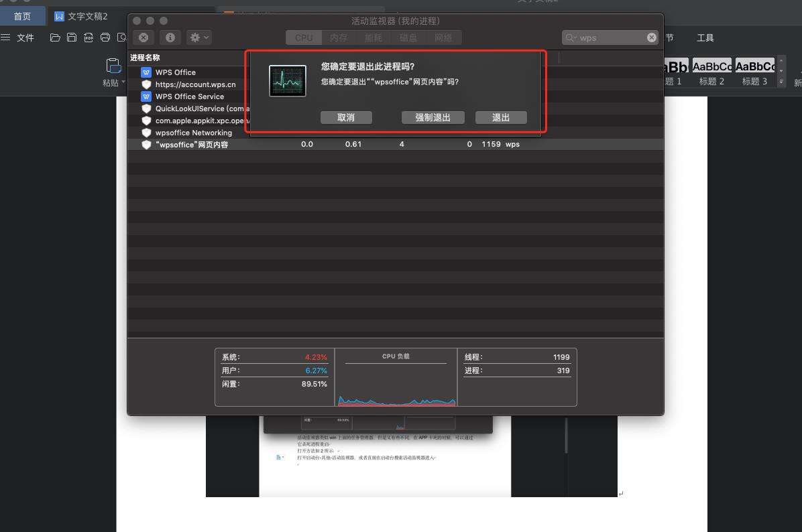Image resolution: width=802 pixels, height=532 pixels.
Task: Select the https://account.wps.cn process row
Action: point(396,84)
